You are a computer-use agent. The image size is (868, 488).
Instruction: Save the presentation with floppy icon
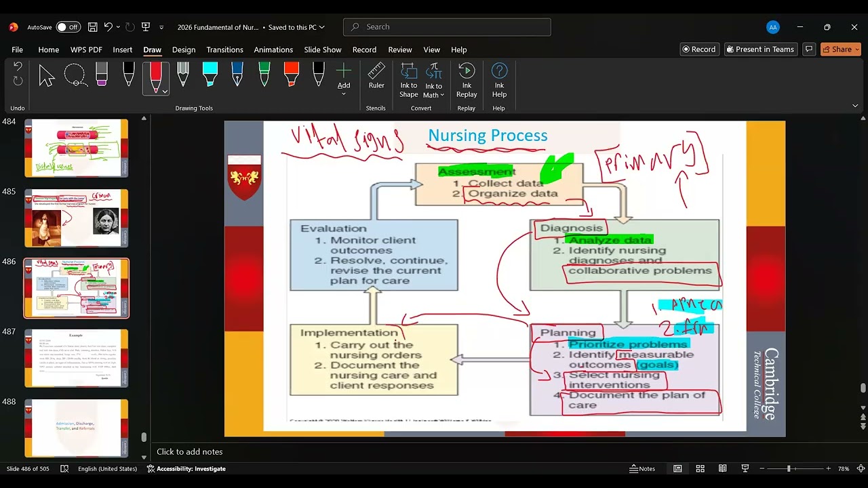[x=93, y=27]
